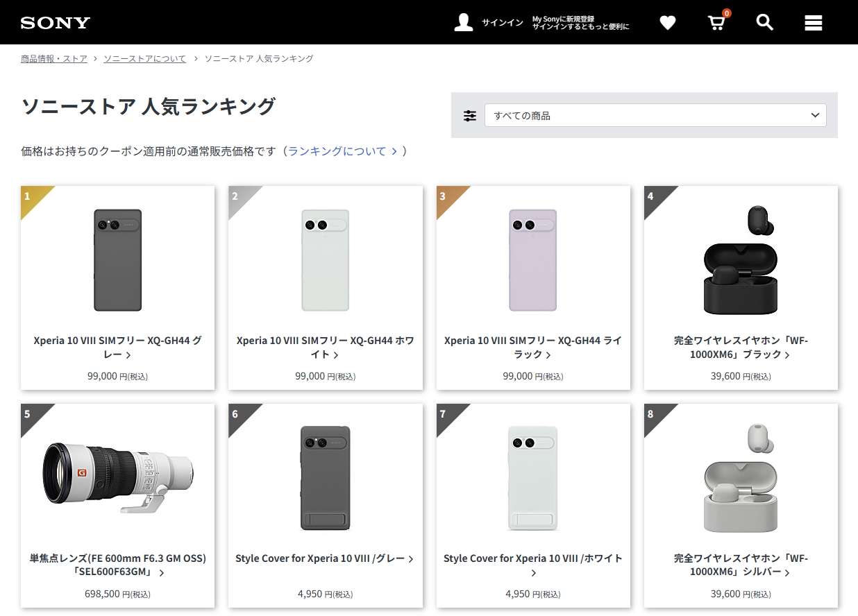Open the sign-in user icon
The width and height of the screenshot is (858, 616).
tap(464, 22)
